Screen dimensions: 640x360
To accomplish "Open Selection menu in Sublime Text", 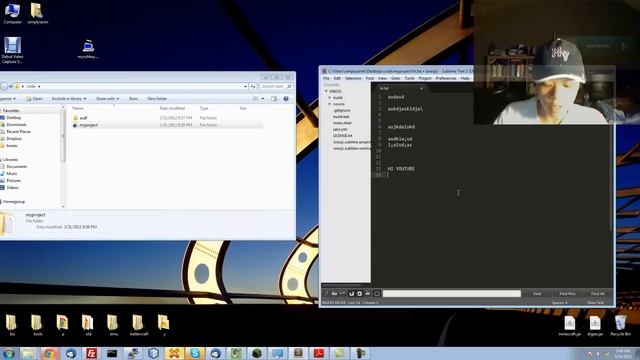I will [353, 78].
